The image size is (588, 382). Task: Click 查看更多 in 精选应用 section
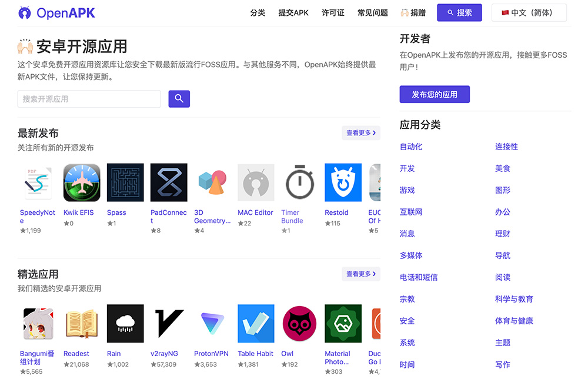click(361, 274)
